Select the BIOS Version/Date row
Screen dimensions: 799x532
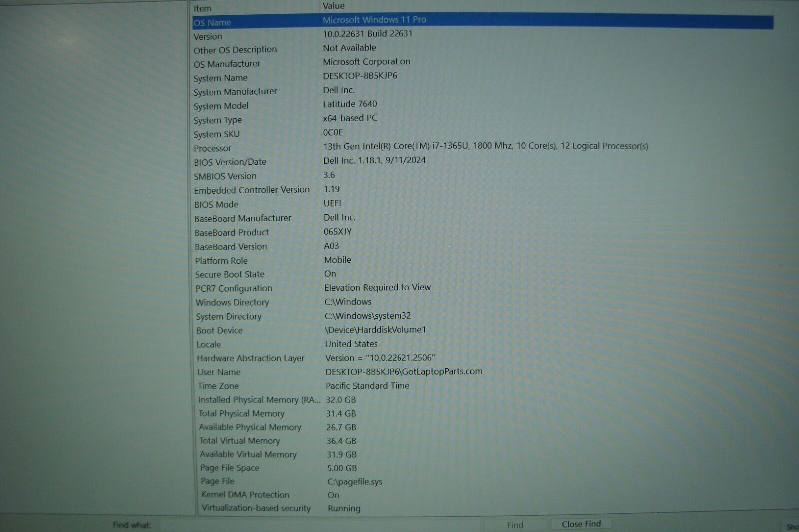[482, 161]
